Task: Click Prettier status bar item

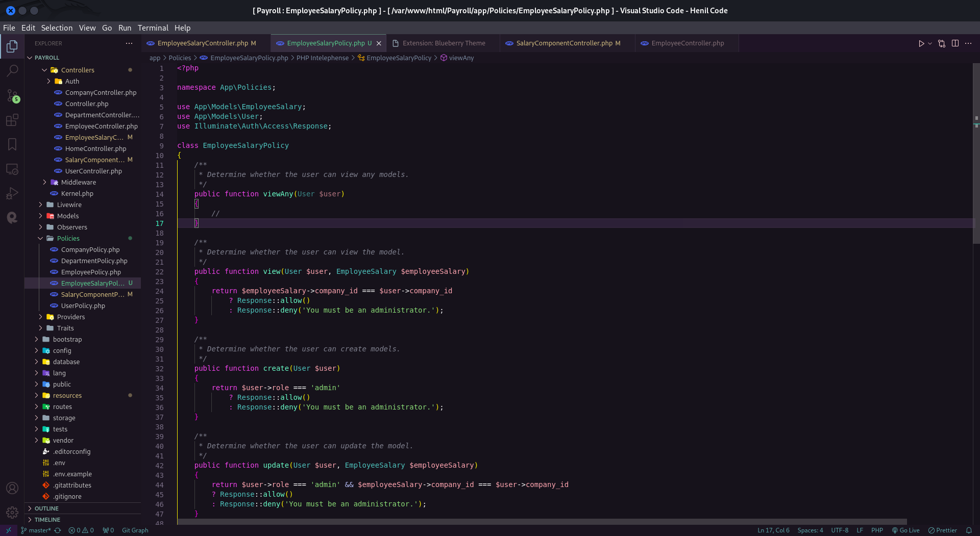Action: (942, 530)
